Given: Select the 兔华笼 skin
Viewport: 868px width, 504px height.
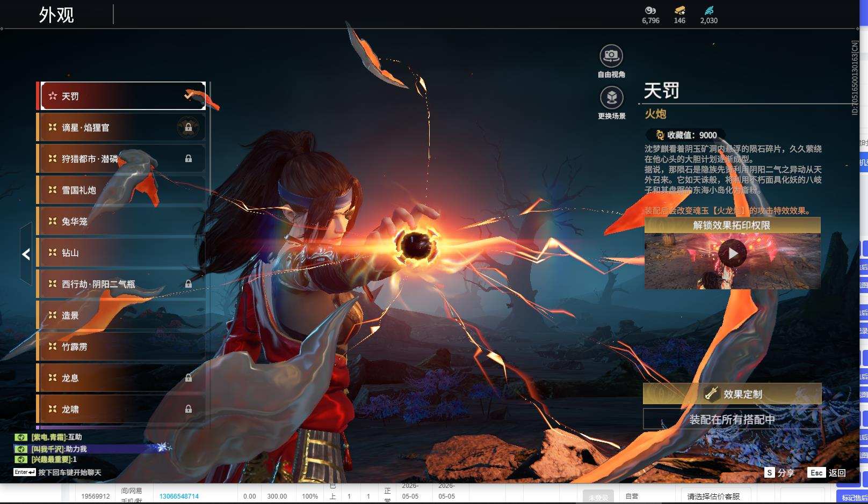Looking at the screenshot, I should pos(121,221).
